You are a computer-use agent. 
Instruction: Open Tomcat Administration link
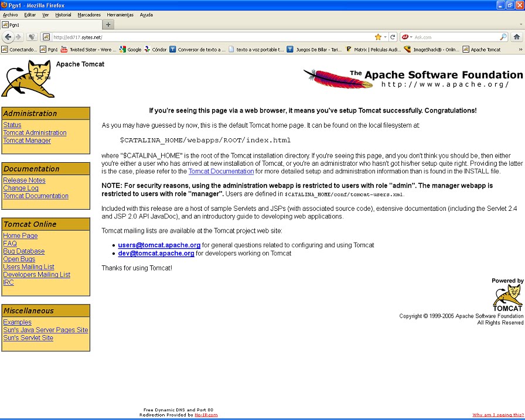[x=35, y=132]
